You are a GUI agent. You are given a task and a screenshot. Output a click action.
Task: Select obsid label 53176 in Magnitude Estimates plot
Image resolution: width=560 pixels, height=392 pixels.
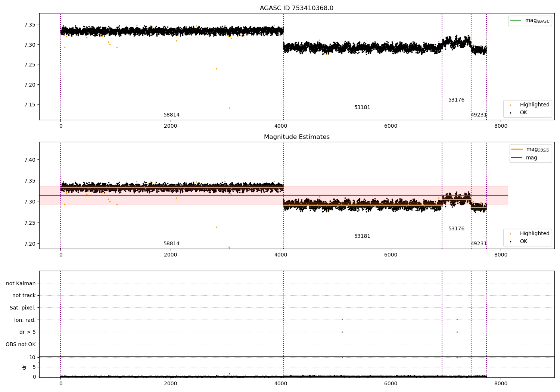[456, 229]
